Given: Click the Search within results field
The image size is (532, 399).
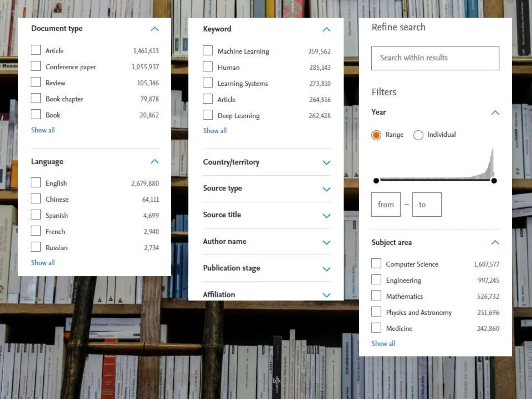Looking at the screenshot, I should [435, 58].
